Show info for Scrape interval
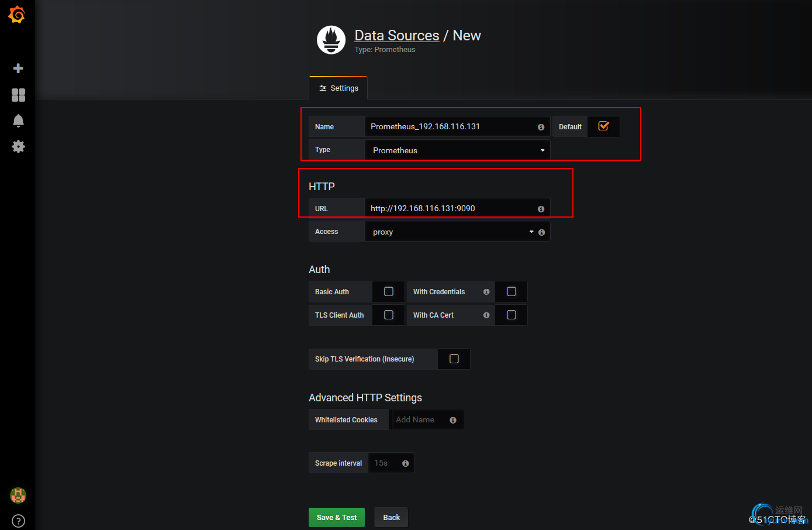The height and width of the screenshot is (530, 812). pyautogui.click(x=406, y=463)
